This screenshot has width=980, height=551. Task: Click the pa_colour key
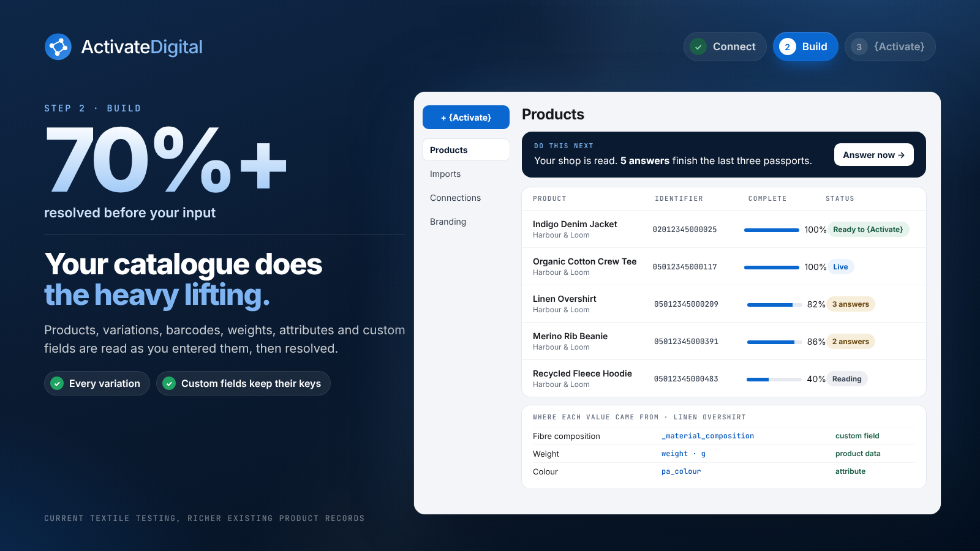pyautogui.click(x=681, y=471)
